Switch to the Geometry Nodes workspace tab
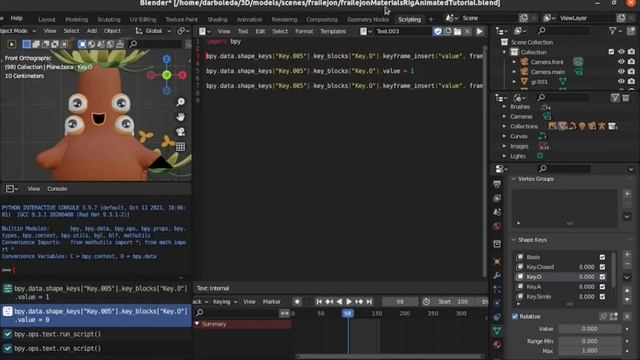The image size is (640, 360). pyautogui.click(x=368, y=20)
